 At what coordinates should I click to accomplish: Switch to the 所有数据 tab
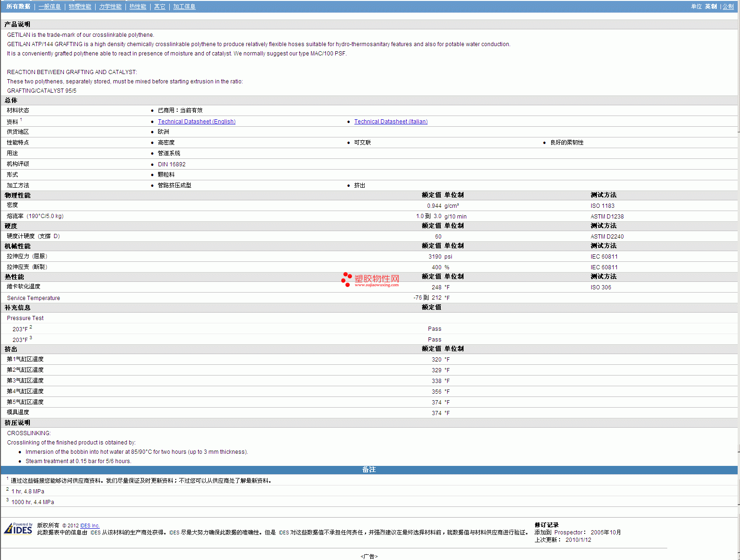click(18, 7)
